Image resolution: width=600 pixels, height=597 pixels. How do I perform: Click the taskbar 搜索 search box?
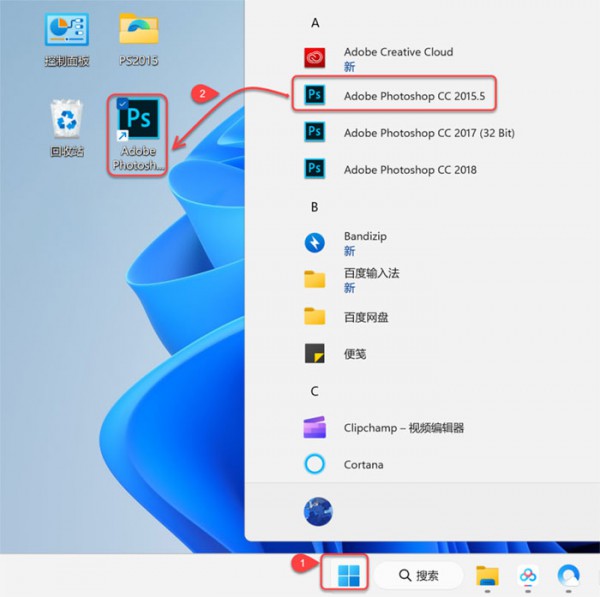[x=418, y=575]
